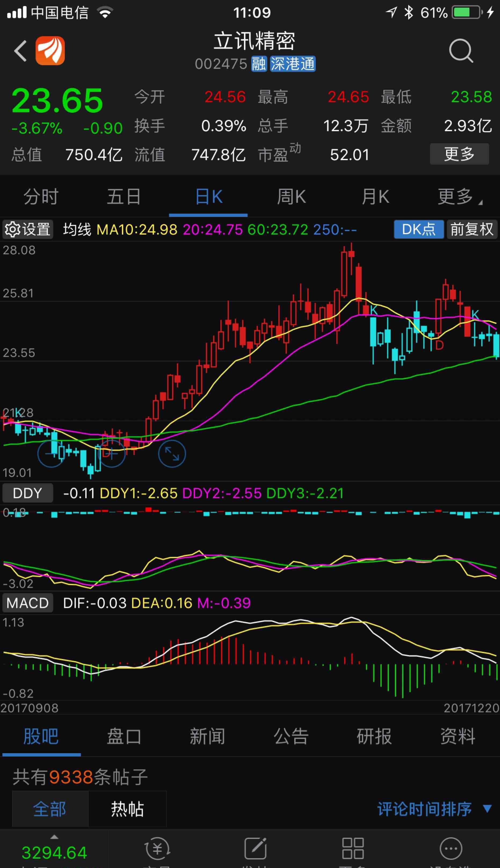Tap the fullscreen expand chart icon
Image resolution: width=500 pixels, height=868 pixels.
(172, 454)
